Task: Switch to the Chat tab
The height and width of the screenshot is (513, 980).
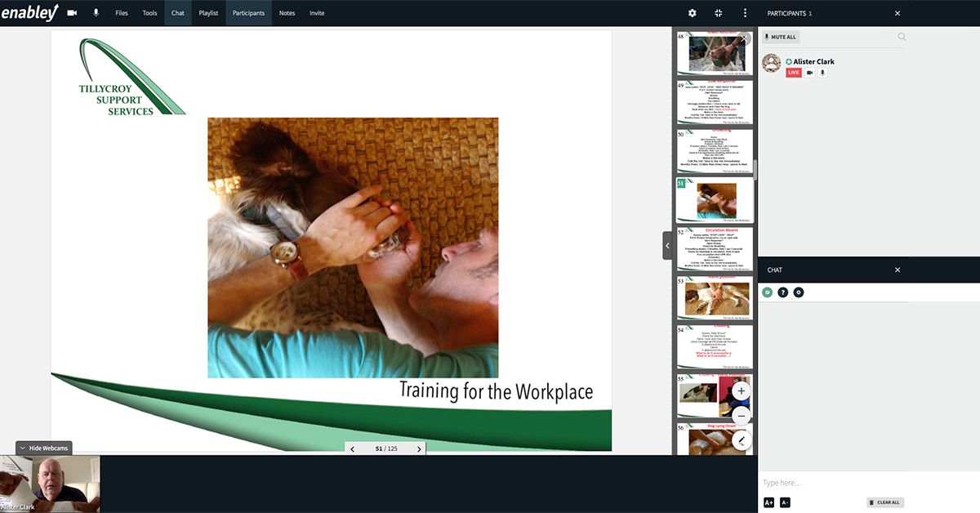Action: (178, 13)
